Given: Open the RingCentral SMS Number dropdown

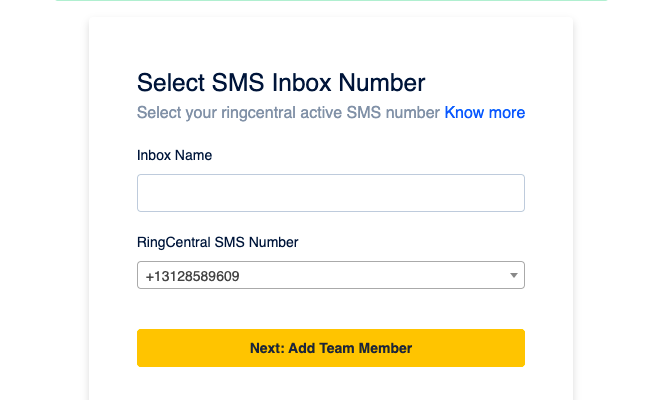Looking at the screenshot, I should tap(330, 275).
